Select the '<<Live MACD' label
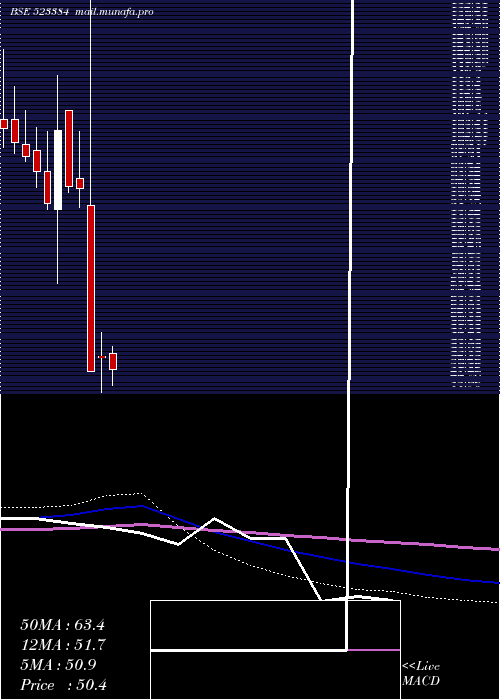500x700 pixels. (x=421, y=674)
